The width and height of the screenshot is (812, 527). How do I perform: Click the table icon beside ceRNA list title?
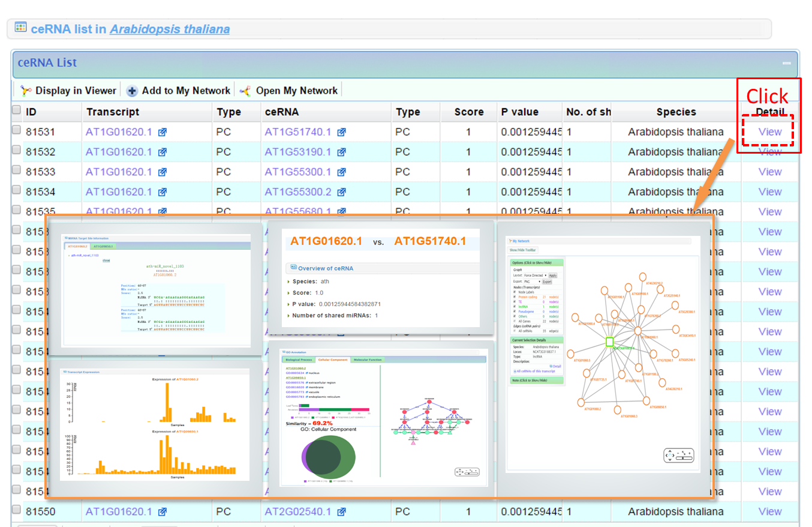tap(21, 28)
